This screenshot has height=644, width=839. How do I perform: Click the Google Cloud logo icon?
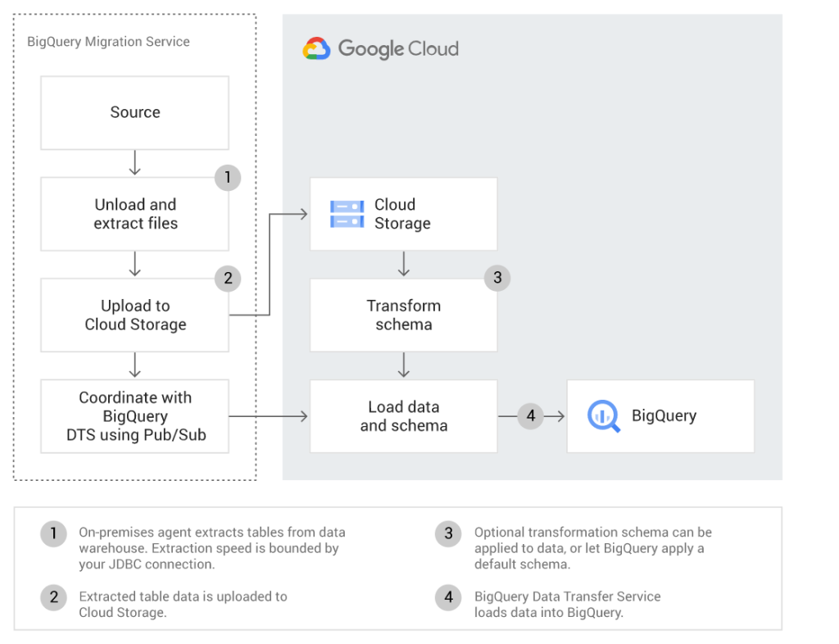click(x=315, y=48)
